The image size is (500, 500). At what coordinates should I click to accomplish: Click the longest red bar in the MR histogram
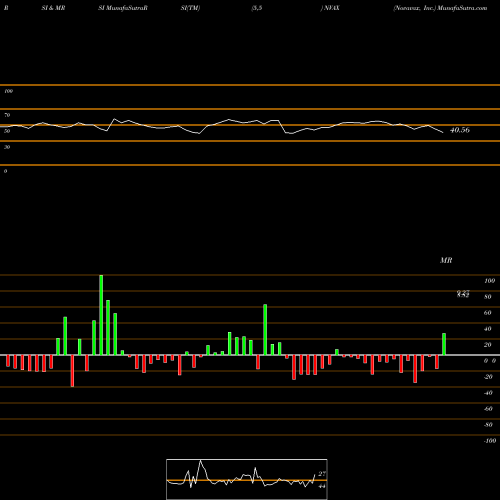click(x=72, y=371)
